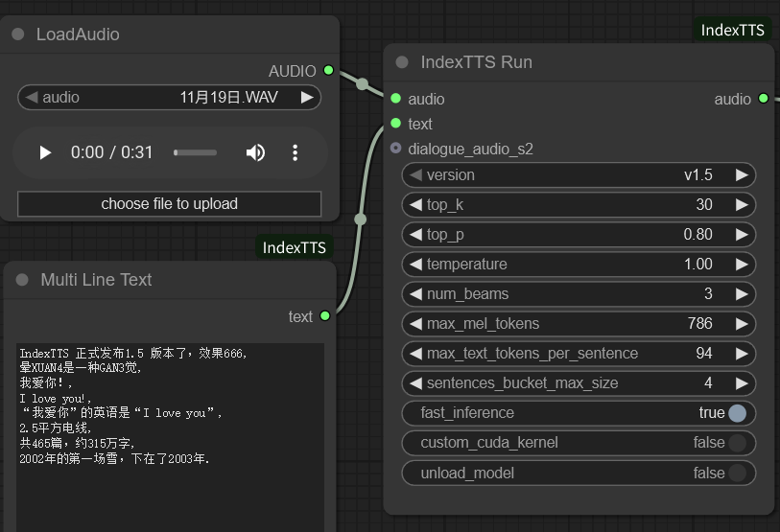This screenshot has width=780, height=532.
Task: Collapse the IndexTTS Run node
Action: tap(402, 62)
